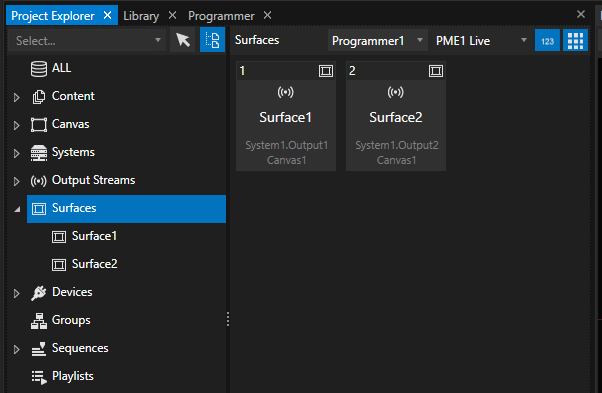Image resolution: width=602 pixels, height=393 pixels.
Task: Click the Output Streams broadcast icon
Action: 39,181
